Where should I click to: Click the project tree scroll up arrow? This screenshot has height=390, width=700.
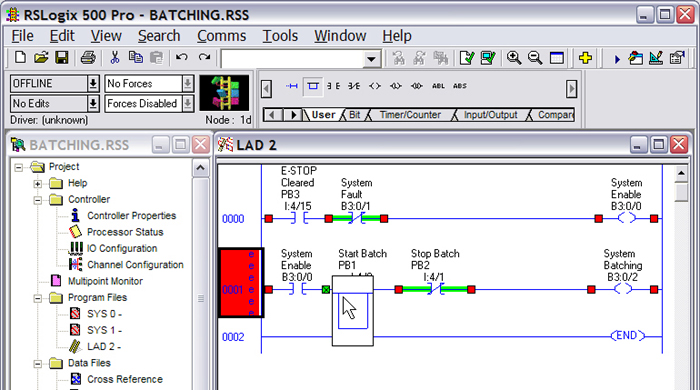200,168
